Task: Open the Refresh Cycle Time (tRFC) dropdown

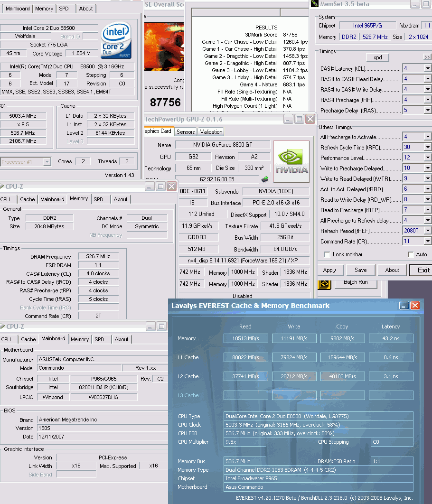Action: click(428, 147)
